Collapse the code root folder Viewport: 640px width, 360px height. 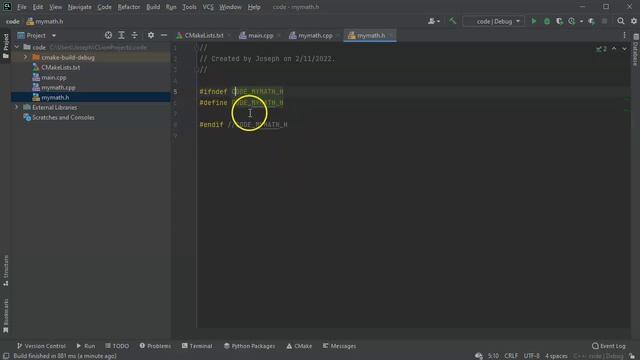pos(17,47)
